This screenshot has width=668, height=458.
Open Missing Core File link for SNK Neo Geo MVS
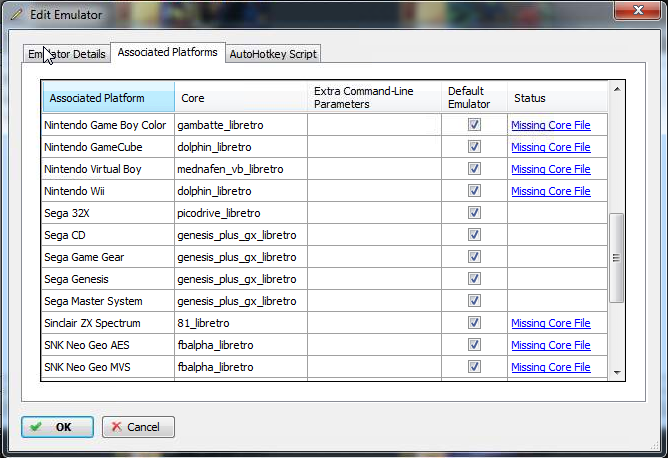click(551, 367)
